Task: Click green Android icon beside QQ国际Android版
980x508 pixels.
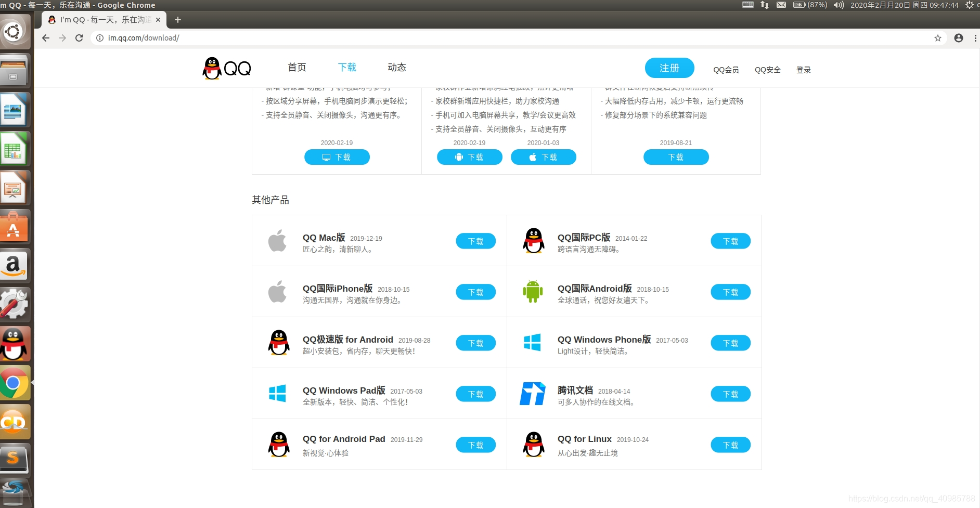Action: 533,292
